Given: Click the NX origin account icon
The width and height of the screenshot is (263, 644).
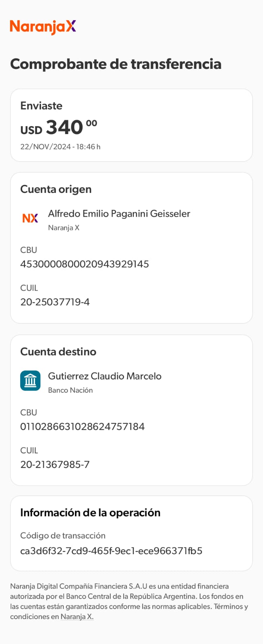Looking at the screenshot, I should [x=30, y=218].
